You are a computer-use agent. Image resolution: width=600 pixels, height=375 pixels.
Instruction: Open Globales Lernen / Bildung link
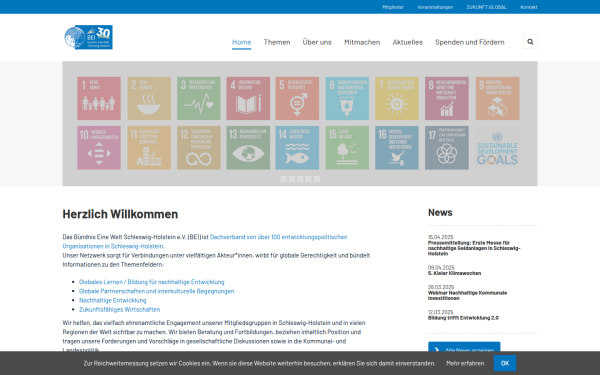(152, 282)
